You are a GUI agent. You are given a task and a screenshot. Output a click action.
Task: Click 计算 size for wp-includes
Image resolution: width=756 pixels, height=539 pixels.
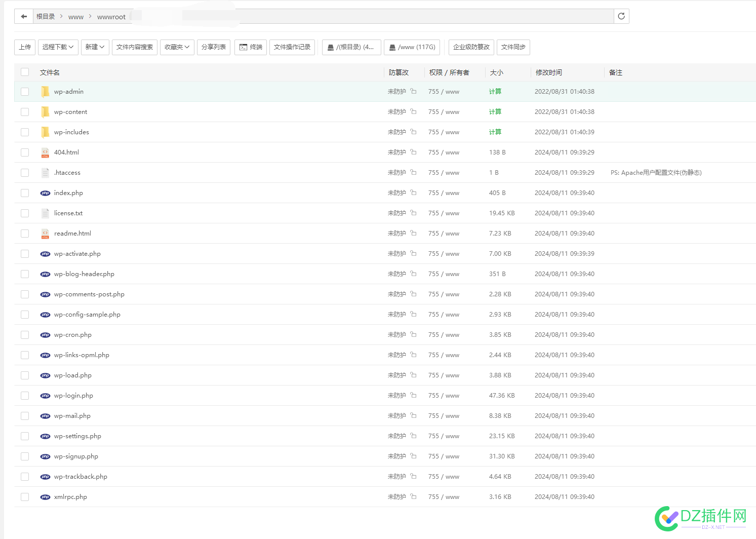click(x=495, y=132)
